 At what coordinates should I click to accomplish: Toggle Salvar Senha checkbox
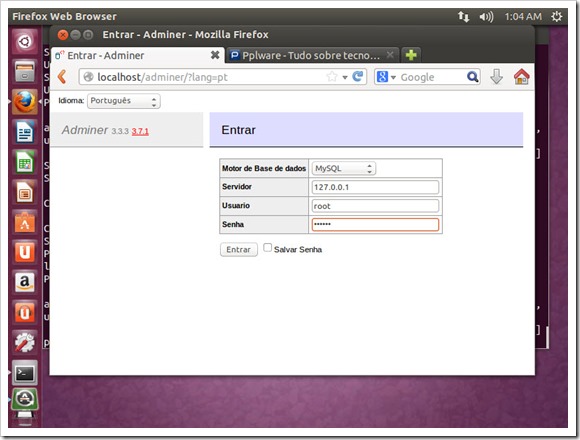[x=267, y=248]
